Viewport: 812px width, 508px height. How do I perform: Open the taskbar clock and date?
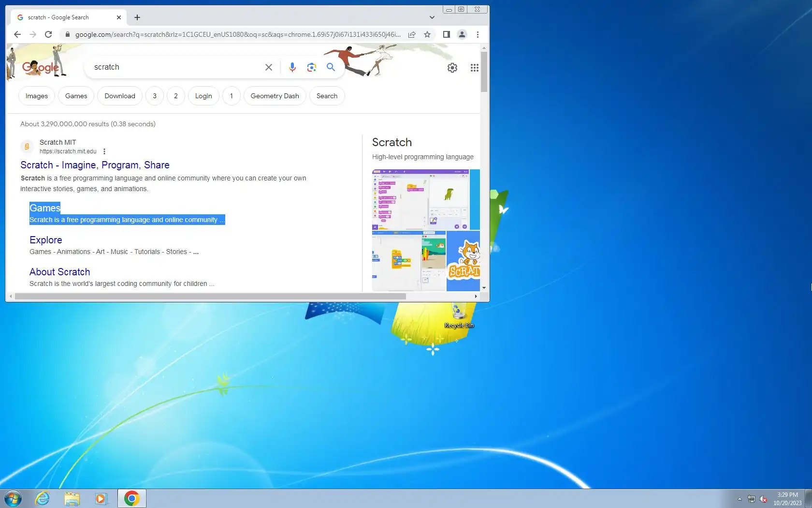(x=787, y=499)
